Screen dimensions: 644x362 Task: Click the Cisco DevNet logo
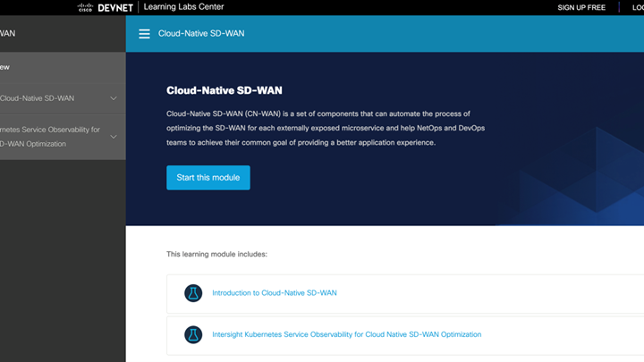click(106, 7)
